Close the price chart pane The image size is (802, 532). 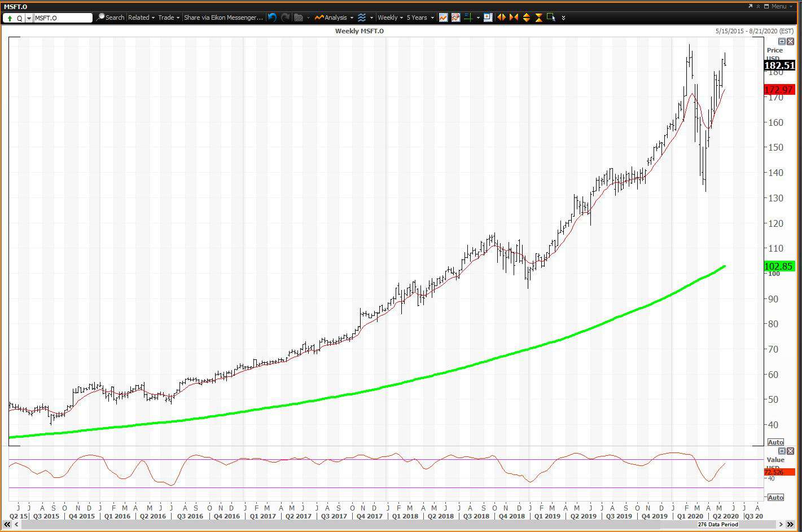click(790, 42)
